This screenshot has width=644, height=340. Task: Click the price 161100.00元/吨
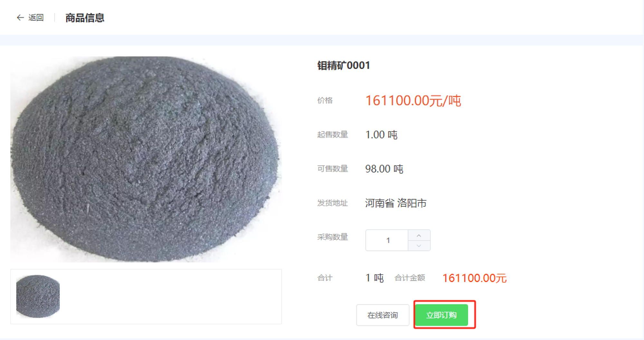[413, 100]
